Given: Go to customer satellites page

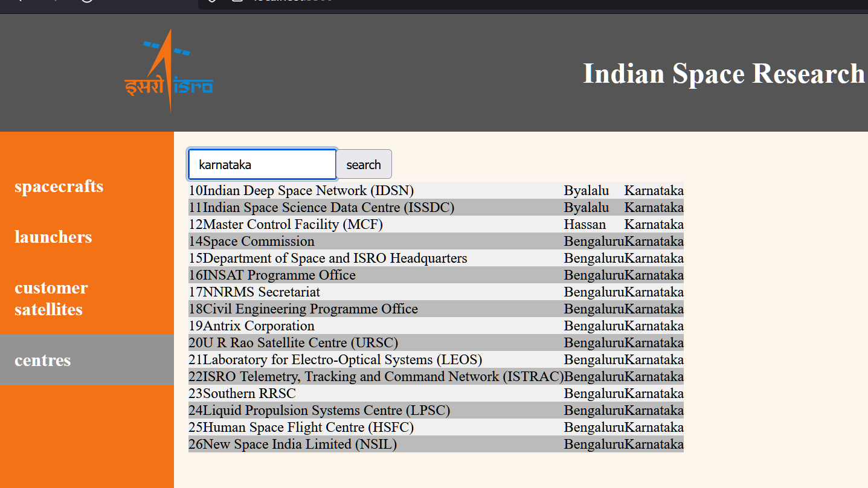Looking at the screenshot, I should click(51, 298).
